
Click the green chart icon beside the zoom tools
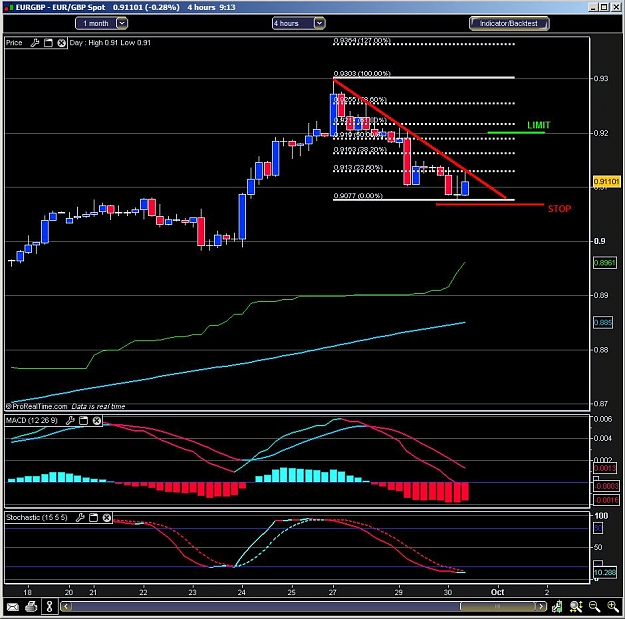557,607
